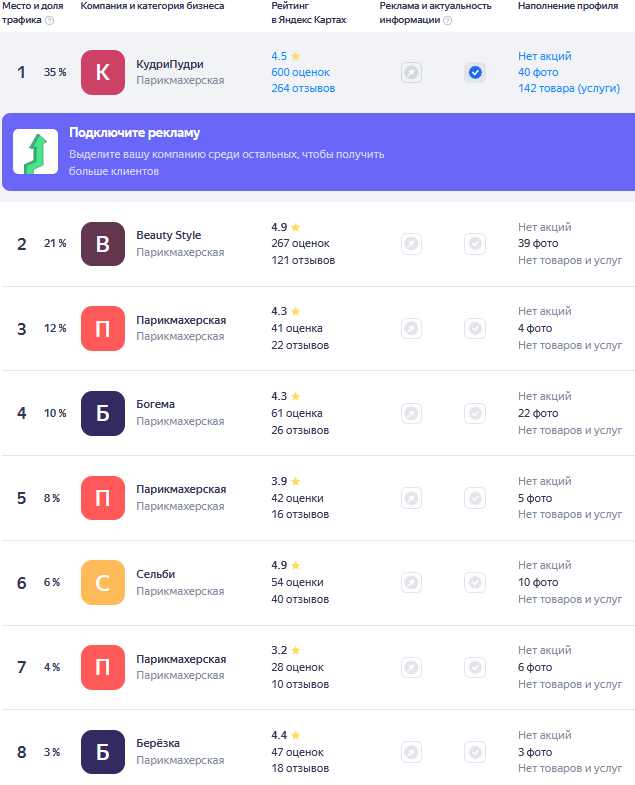This screenshot has width=635, height=785.
Task: Click '10 фото' in Сельби row
Action: (x=538, y=582)
